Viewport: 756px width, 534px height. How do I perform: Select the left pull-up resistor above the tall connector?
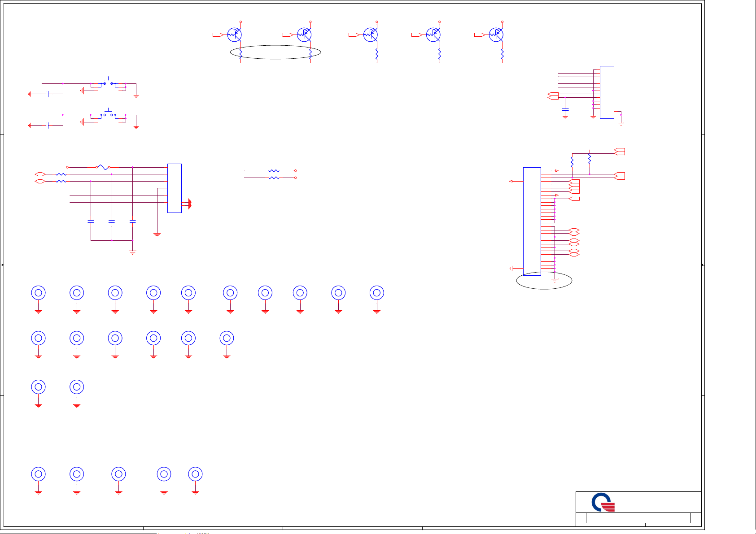click(x=572, y=161)
